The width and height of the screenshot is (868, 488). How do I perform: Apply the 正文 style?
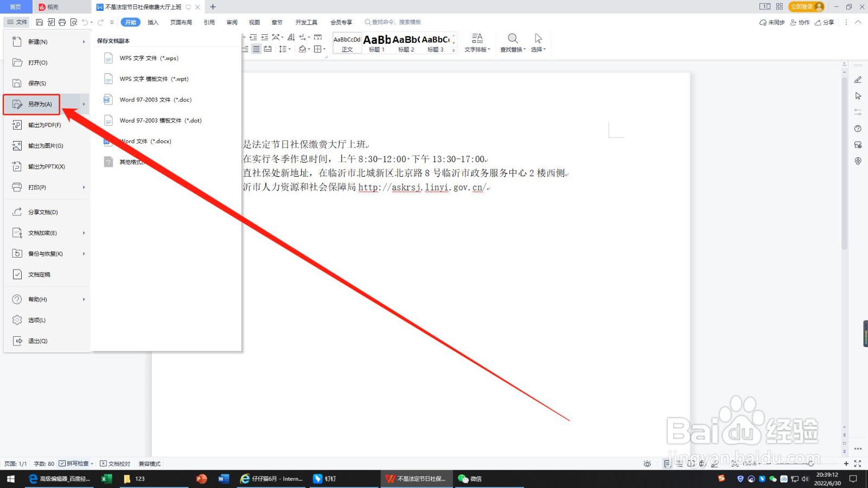click(x=347, y=43)
